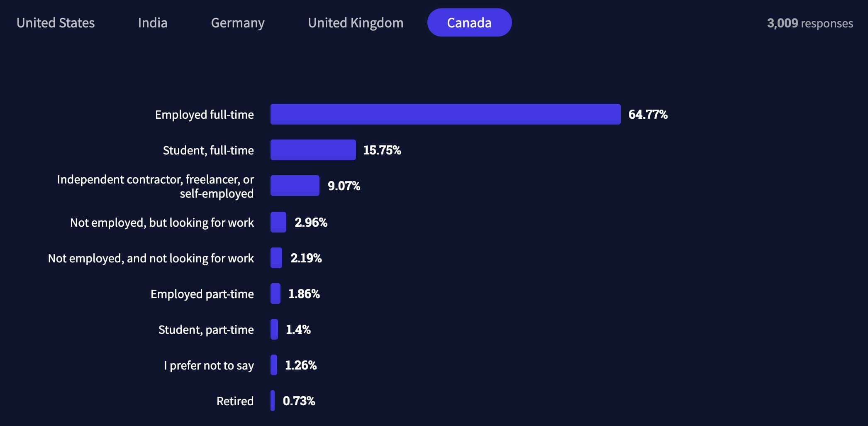Select the I prefer not to say bar
Image resolution: width=868 pixels, height=426 pixels.
[274, 365]
